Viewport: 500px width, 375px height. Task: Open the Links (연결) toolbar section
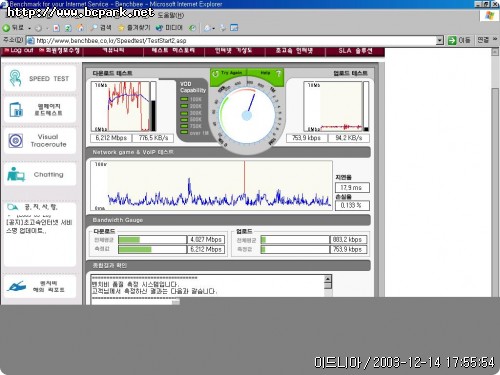[483, 40]
